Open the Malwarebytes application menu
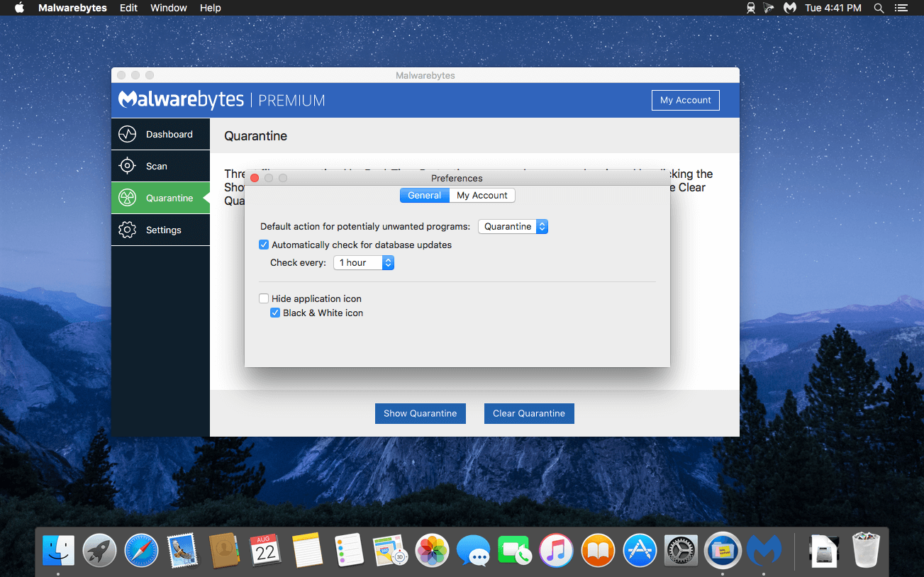Screen dimensions: 924x577 tap(72, 8)
